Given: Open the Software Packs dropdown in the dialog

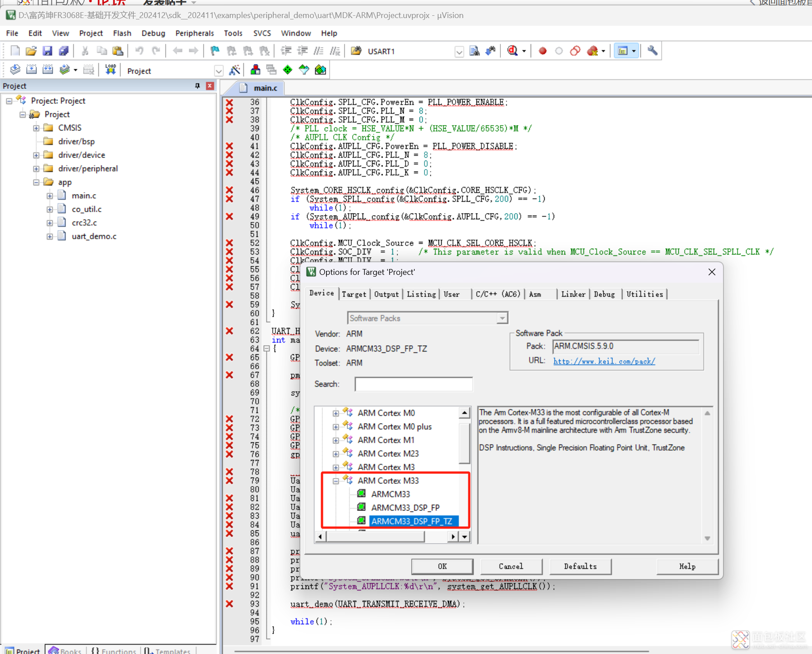Looking at the screenshot, I should 502,318.
